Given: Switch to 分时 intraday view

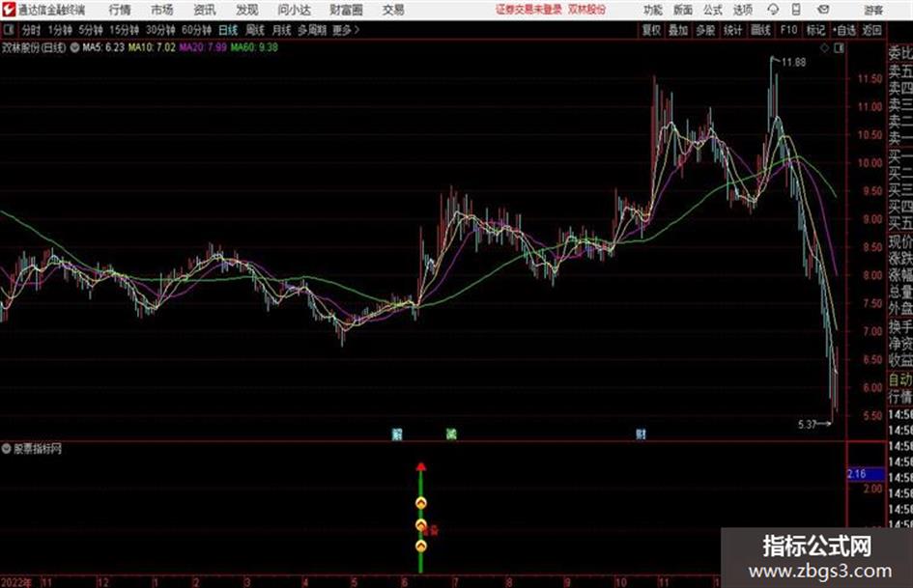Looking at the screenshot, I should click(x=31, y=30).
